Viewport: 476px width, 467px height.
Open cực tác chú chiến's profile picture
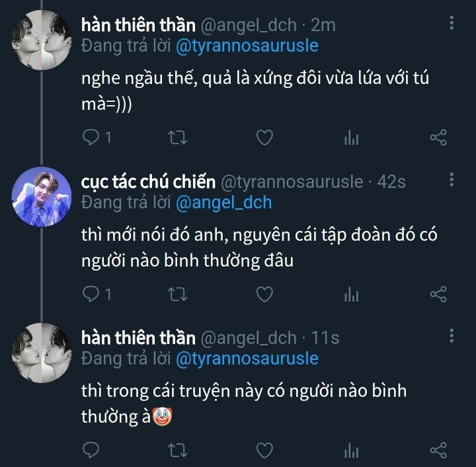click(41, 196)
